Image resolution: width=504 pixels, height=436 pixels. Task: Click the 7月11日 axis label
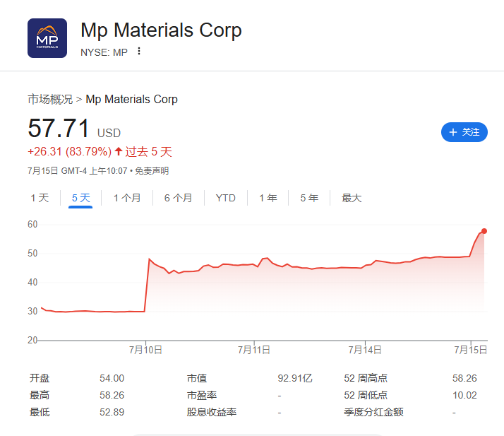tap(254, 350)
